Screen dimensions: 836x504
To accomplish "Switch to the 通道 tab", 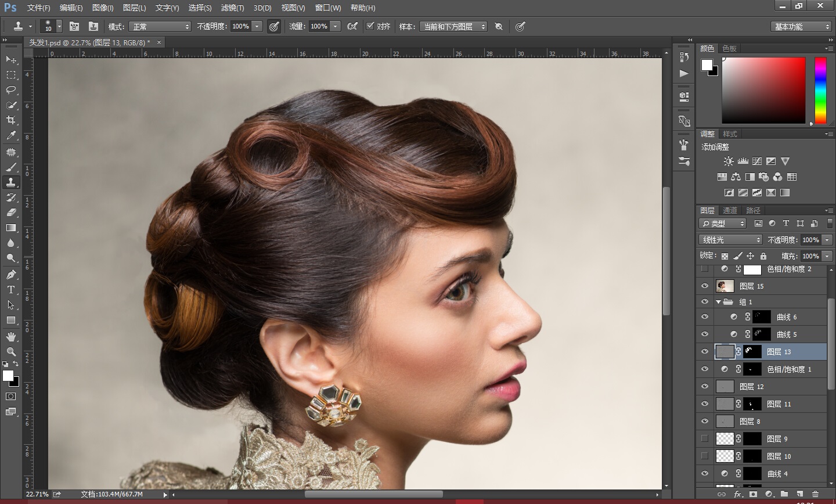I will coord(730,210).
